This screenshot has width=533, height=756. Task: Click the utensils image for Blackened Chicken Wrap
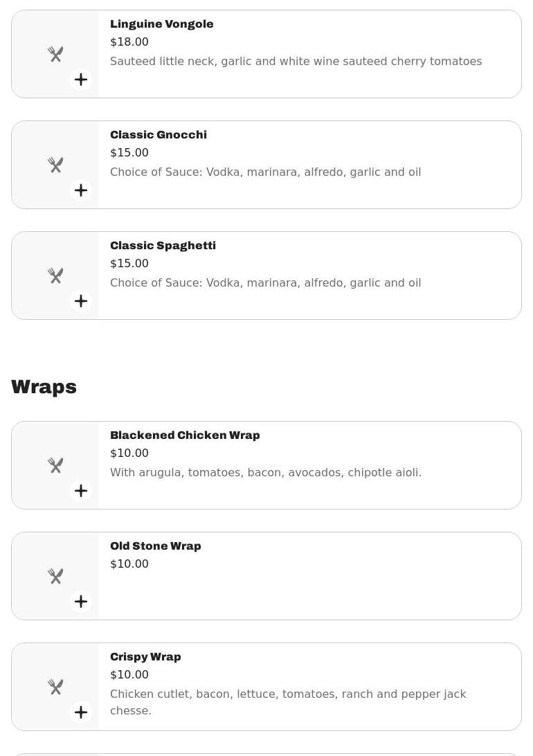[x=55, y=465]
